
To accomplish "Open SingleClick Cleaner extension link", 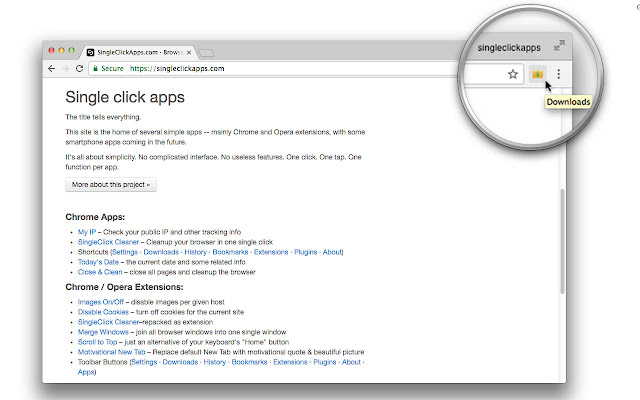I will point(108,322).
